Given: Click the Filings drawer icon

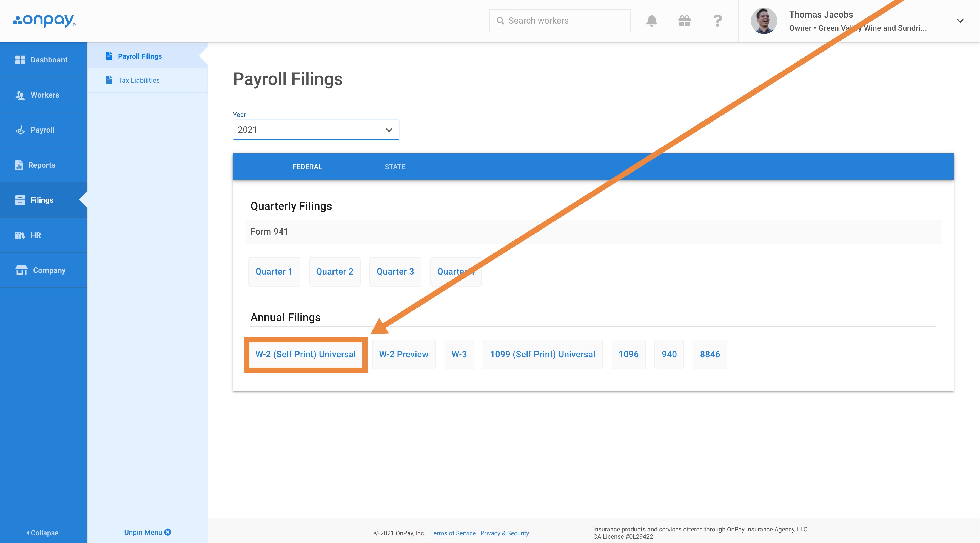Looking at the screenshot, I should [20, 200].
